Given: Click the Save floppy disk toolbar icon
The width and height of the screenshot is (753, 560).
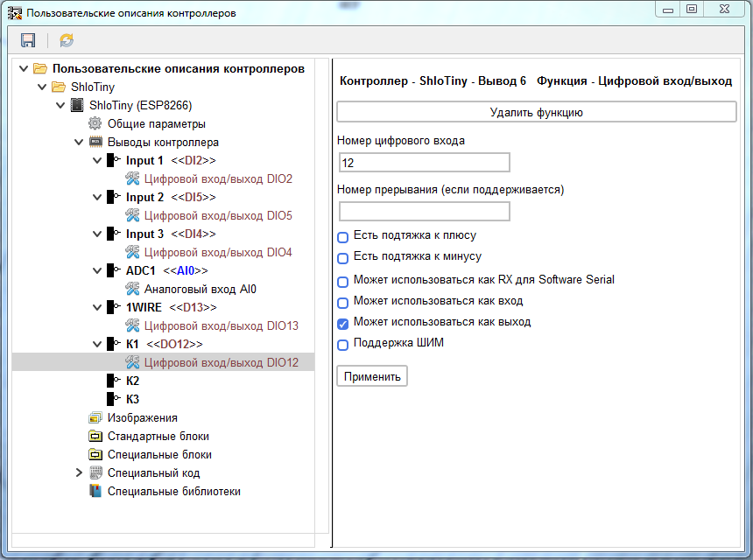Looking at the screenshot, I should 28,40.
